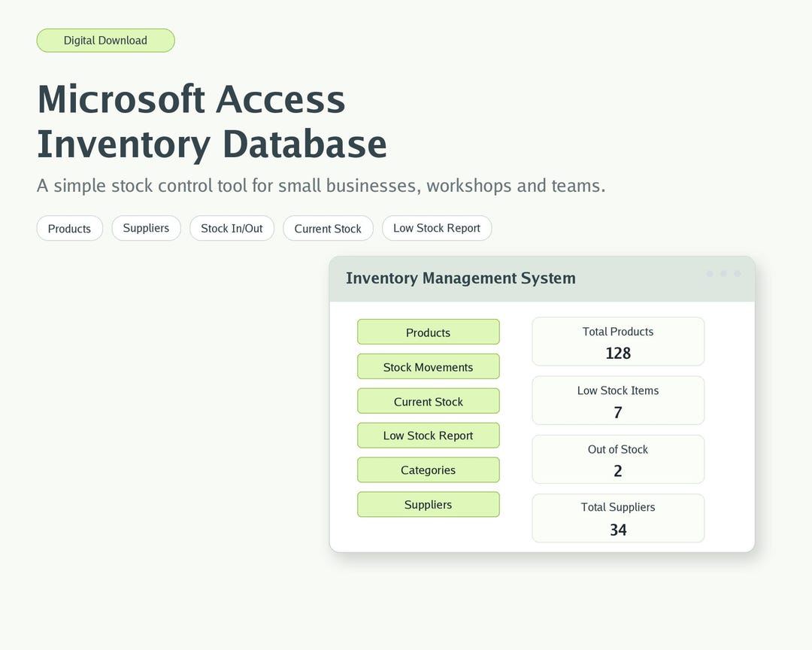Image resolution: width=812 pixels, height=650 pixels.
Task: Open Stock Movements green button
Action: coord(429,367)
